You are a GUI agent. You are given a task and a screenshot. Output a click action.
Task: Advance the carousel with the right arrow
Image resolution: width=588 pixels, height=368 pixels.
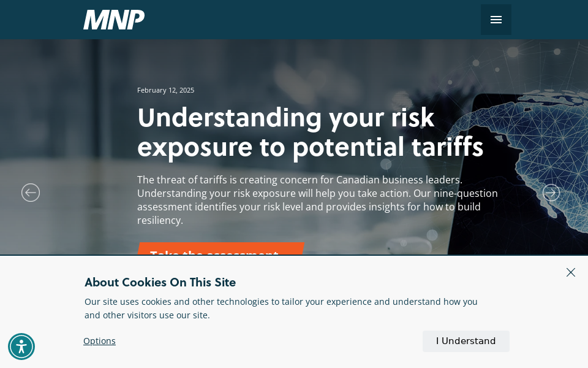coord(551,193)
